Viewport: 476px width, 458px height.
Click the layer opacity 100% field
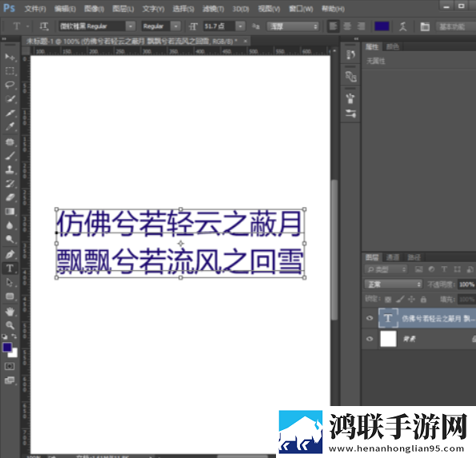tap(466, 285)
